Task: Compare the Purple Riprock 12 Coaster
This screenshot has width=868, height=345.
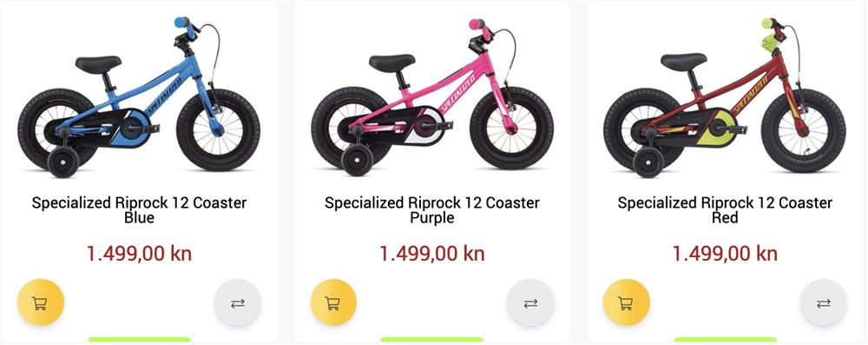Action: tap(530, 302)
